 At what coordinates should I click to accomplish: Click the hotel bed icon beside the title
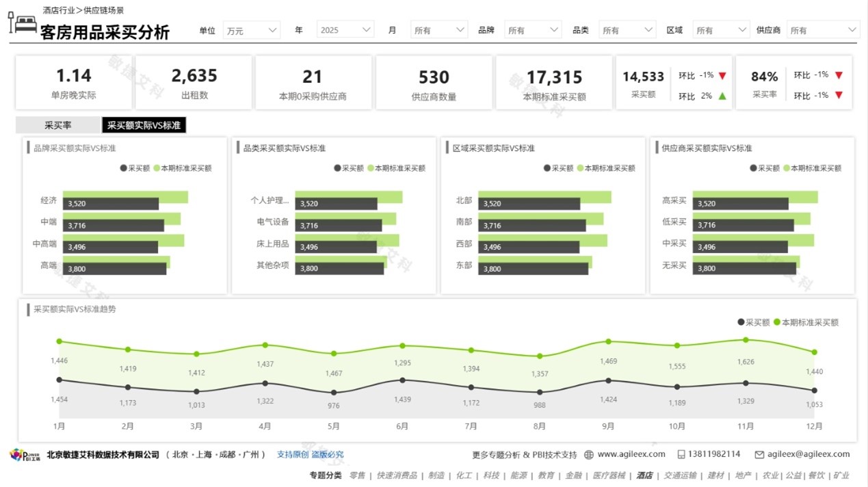click(x=23, y=23)
